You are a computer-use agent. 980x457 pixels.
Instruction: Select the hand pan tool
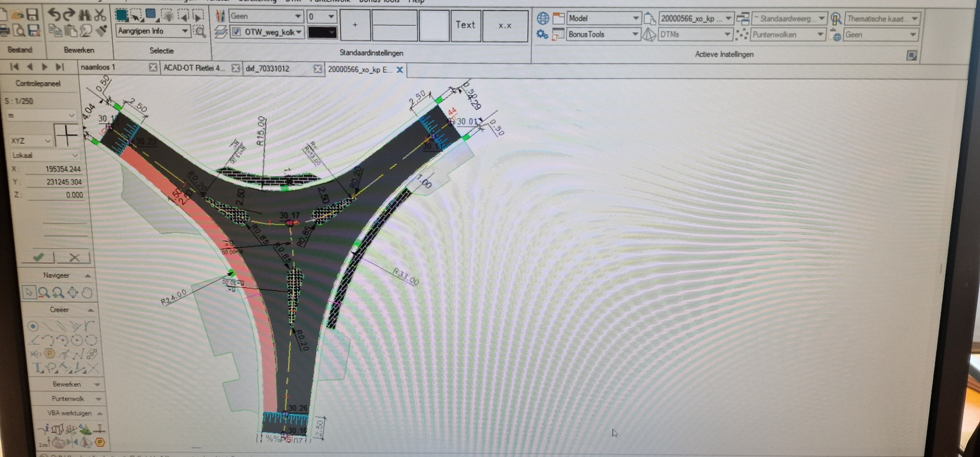click(x=87, y=292)
